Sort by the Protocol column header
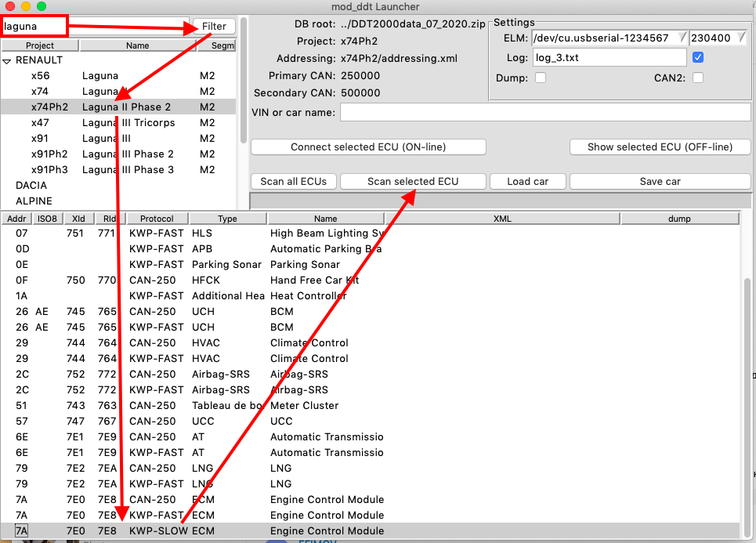This screenshot has height=543, width=756. (157, 219)
